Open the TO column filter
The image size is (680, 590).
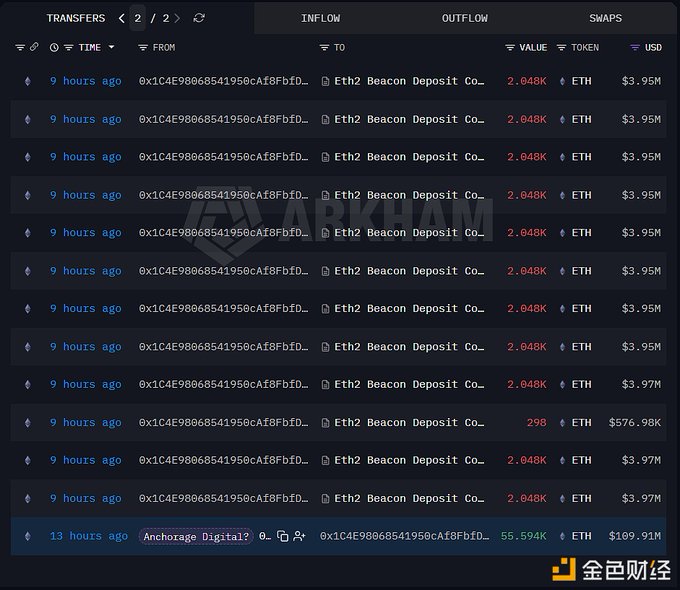click(x=324, y=47)
